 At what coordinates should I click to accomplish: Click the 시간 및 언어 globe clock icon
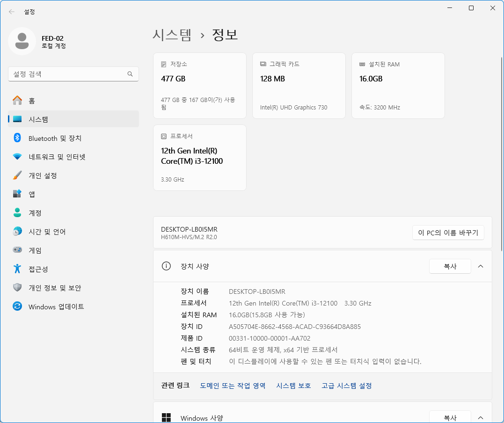(17, 231)
